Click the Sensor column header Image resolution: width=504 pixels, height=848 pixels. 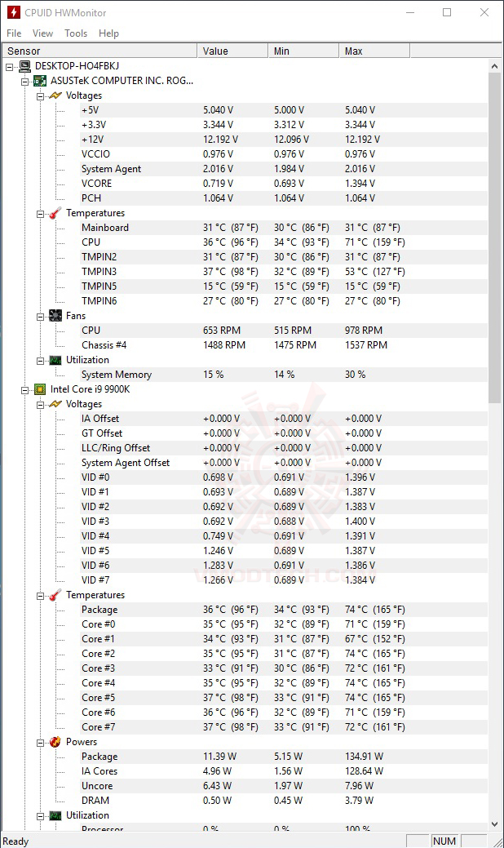pyautogui.click(x=99, y=51)
